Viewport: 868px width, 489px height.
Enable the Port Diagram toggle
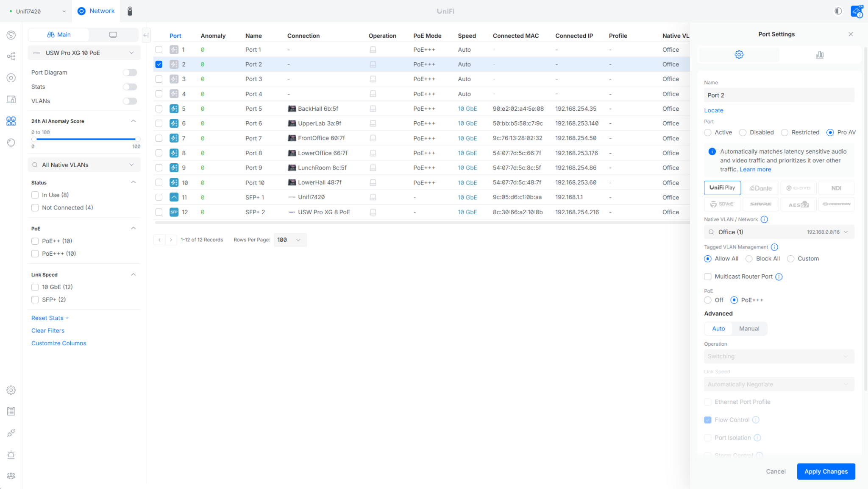[x=130, y=73]
